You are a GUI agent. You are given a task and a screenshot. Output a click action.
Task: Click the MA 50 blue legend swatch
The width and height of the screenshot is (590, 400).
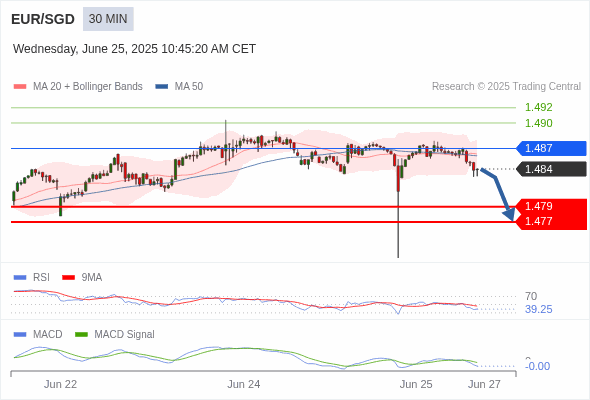pos(162,87)
